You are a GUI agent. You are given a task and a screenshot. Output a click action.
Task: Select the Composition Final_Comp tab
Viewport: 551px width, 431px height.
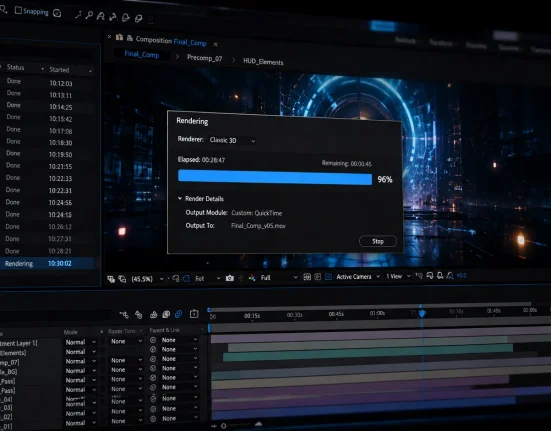tap(171, 41)
